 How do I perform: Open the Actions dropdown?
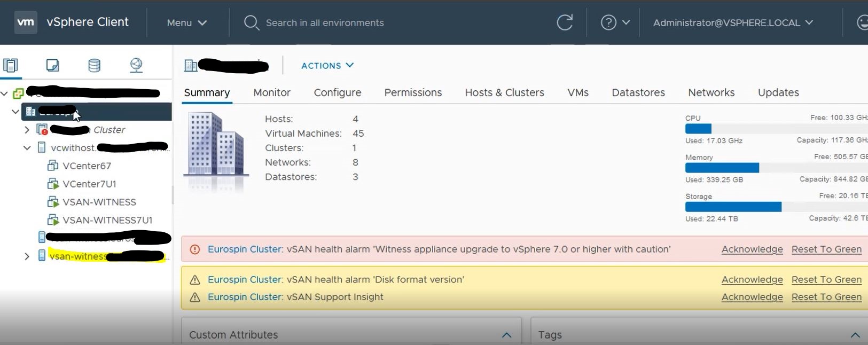point(327,65)
